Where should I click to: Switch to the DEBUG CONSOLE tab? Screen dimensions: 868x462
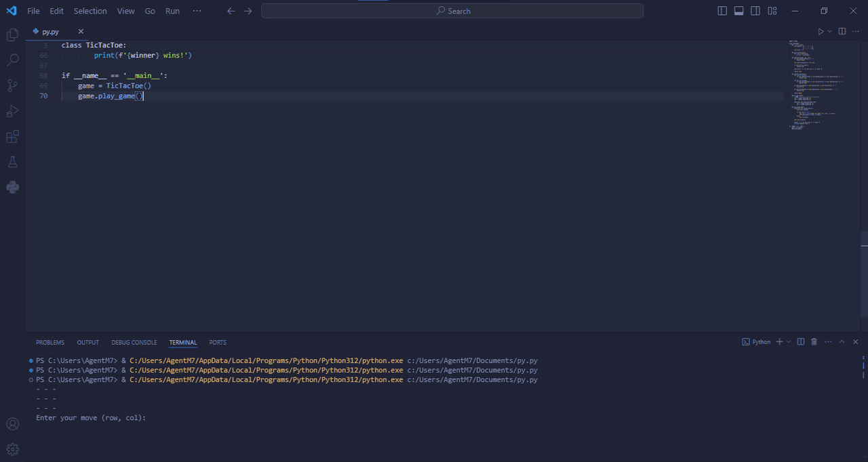134,342
